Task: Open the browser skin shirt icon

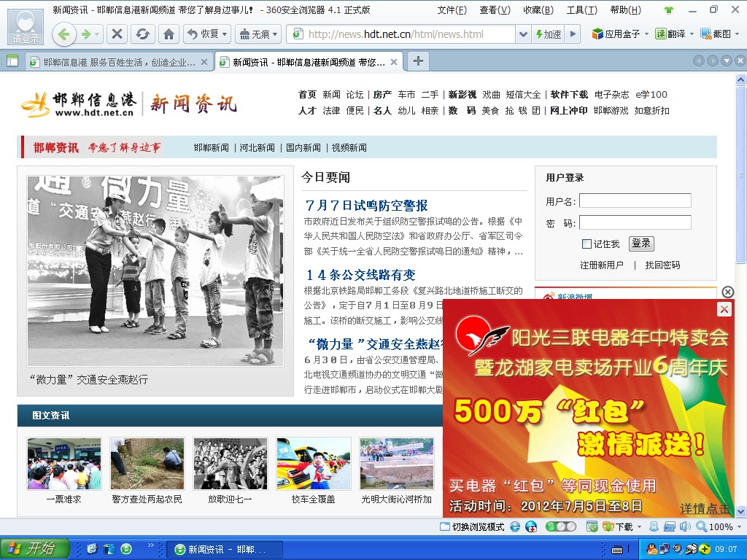Action: pos(668,9)
